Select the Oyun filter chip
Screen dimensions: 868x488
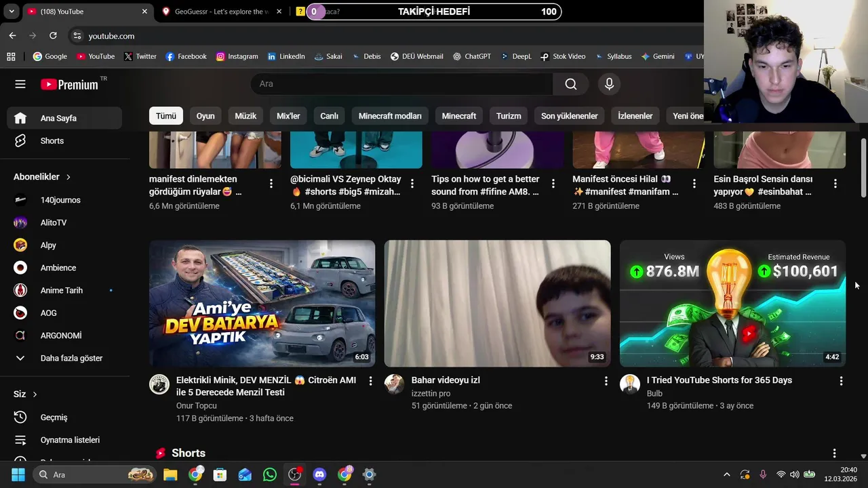pos(205,116)
